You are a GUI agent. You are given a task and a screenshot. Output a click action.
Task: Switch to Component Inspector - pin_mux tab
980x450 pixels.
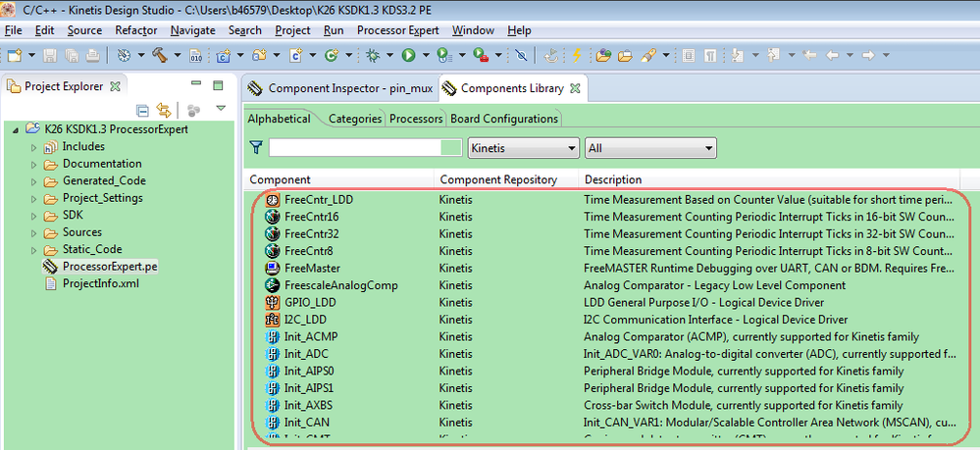[x=341, y=89]
